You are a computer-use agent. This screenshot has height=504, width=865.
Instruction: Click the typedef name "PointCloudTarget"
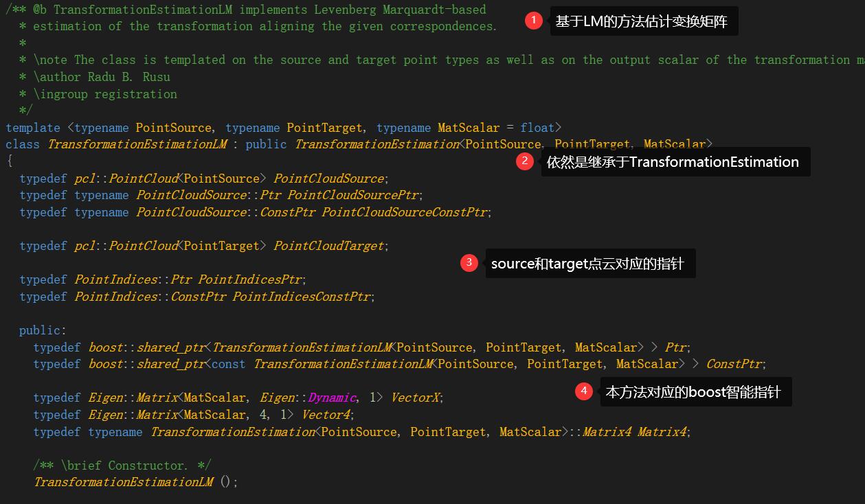pyautogui.click(x=328, y=246)
